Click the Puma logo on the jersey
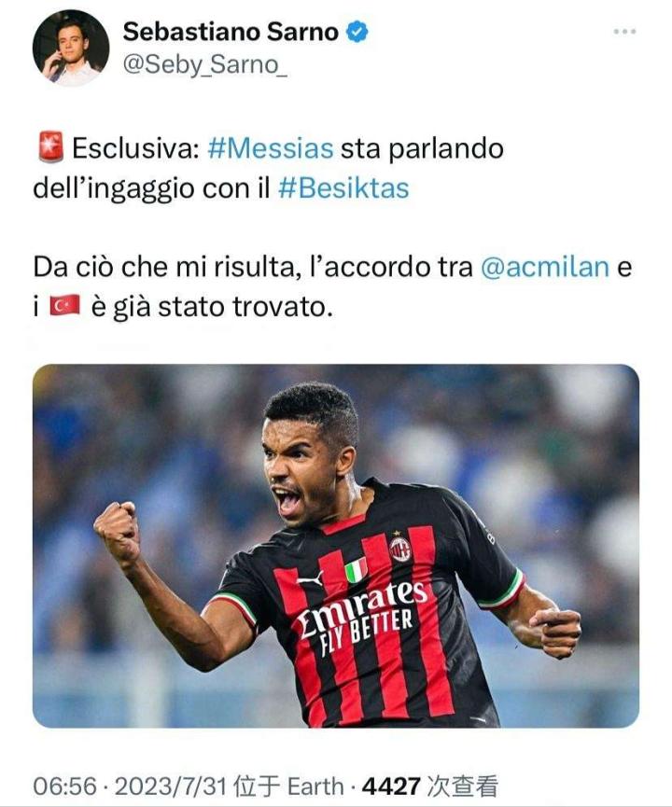Viewport: 672px width, 807px height. tap(311, 579)
